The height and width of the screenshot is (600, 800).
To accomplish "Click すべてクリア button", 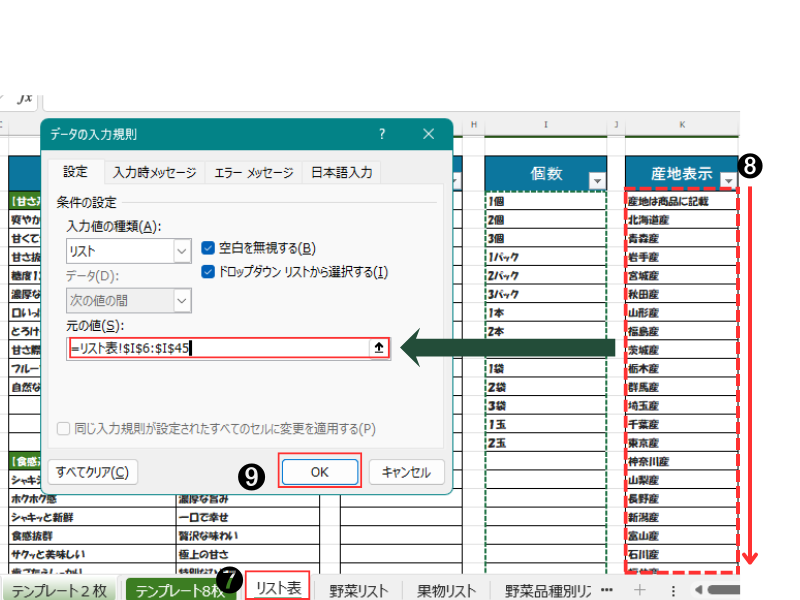I will click(92, 472).
